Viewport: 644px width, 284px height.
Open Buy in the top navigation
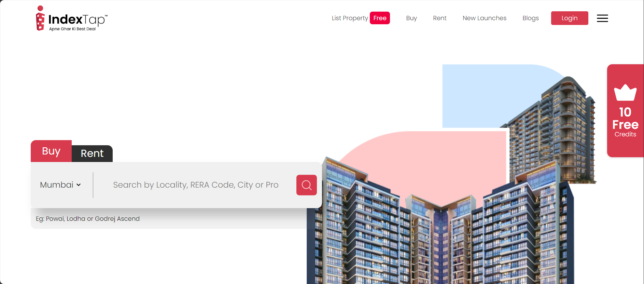click(x=411, y=18)
